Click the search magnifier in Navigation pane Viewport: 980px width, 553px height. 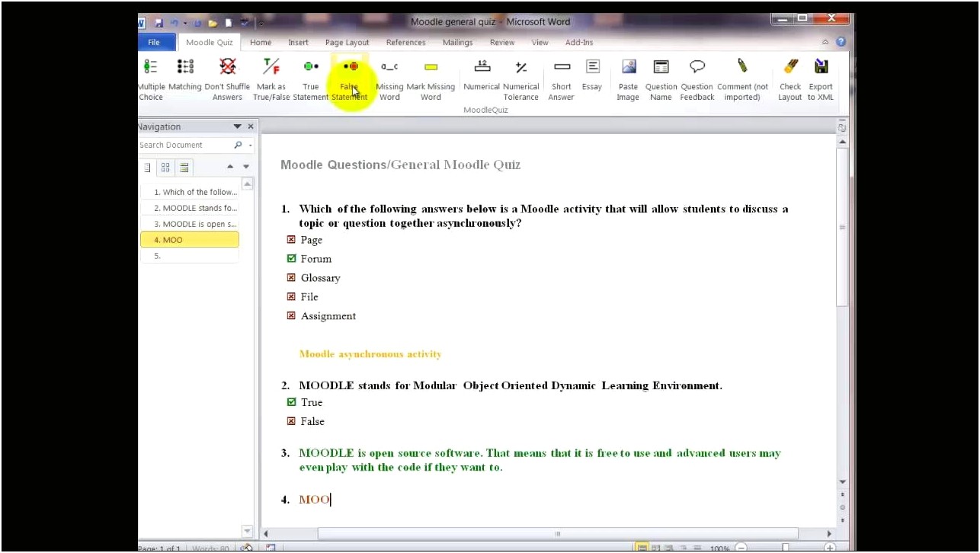[238, 145]
